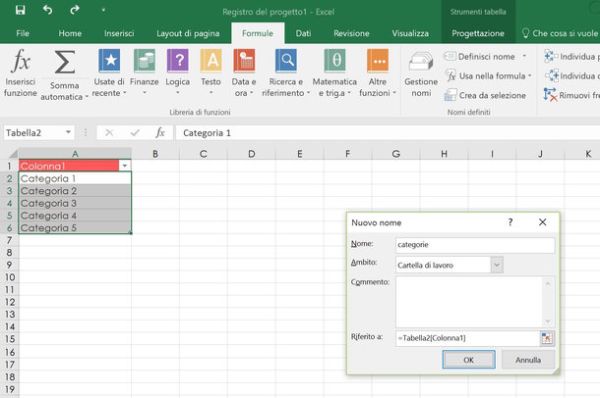Open Ricerca e riferimento functions

pos(286,73)
